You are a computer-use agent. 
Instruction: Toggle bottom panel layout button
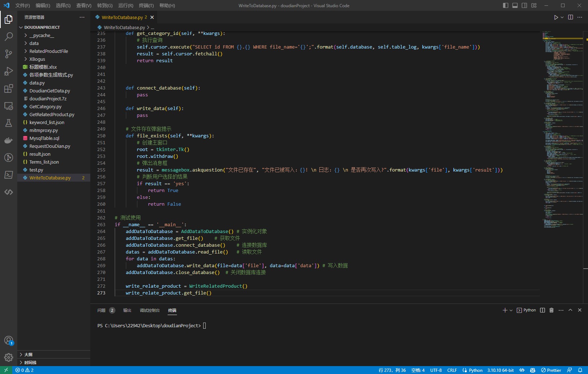515,5
